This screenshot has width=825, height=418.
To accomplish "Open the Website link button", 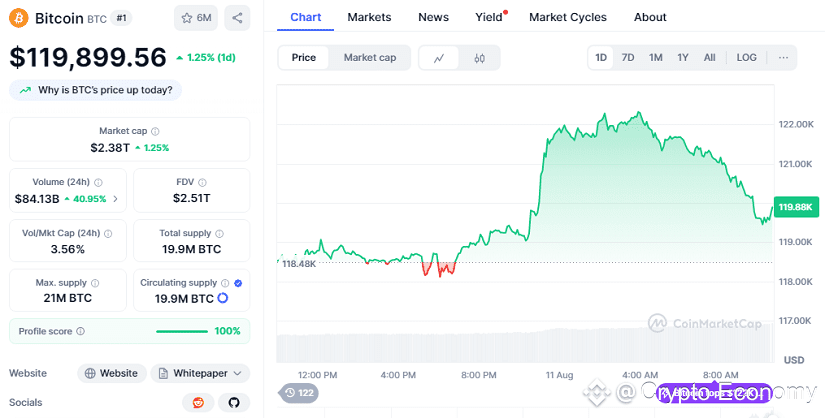I will point(112,373).
